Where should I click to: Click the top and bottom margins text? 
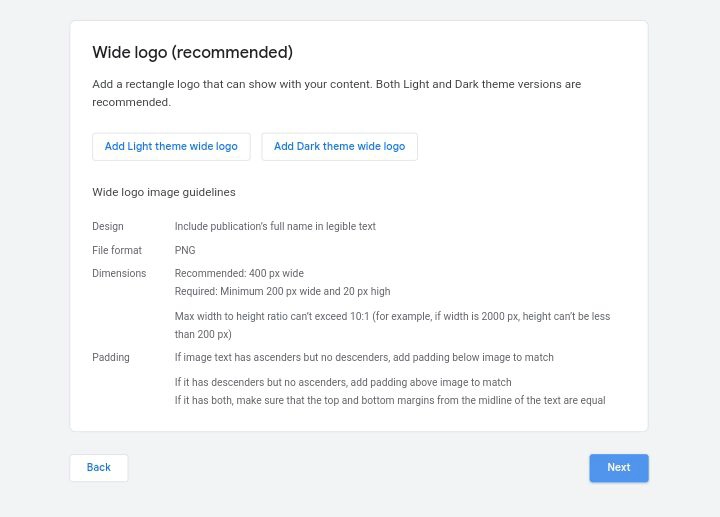[389, 400]
